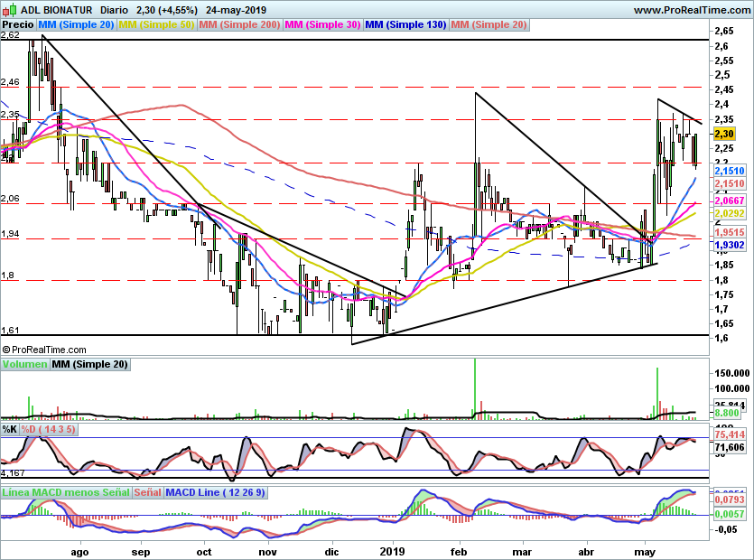Click the 8.800 volume value tag
The width and height of the screenshot is (754, 560).
click(727, 413)
